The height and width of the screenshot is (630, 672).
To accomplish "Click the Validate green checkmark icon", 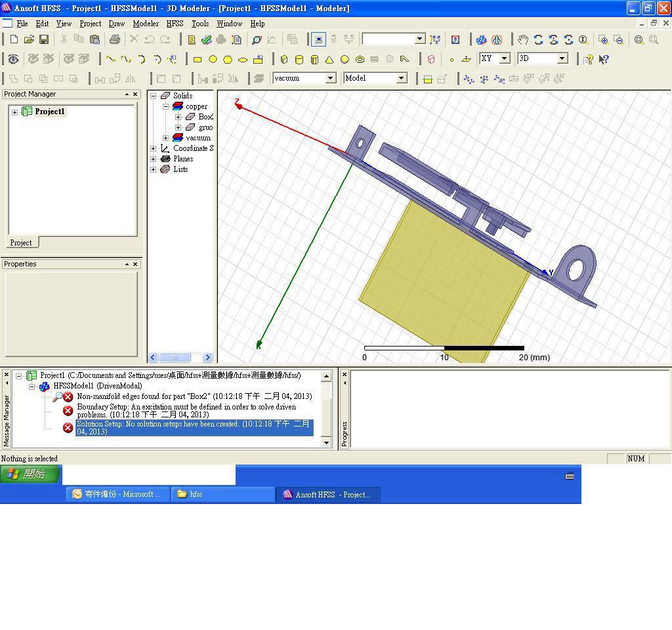I will pos(207,39).
